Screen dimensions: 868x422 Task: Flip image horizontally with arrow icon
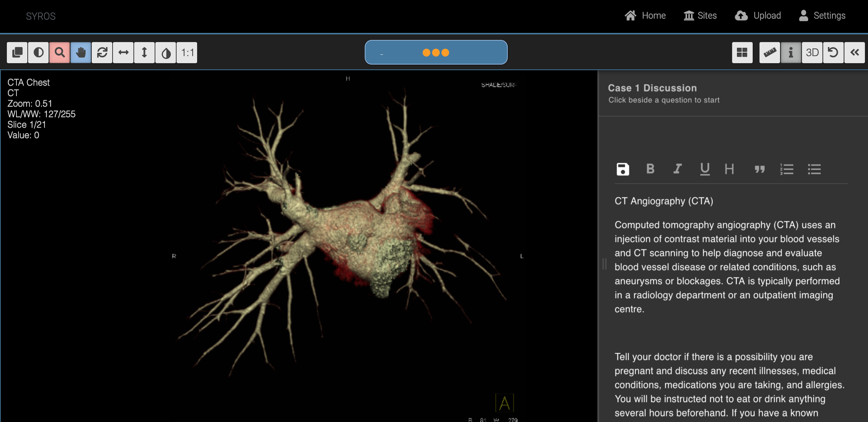(x=123, y=53)
